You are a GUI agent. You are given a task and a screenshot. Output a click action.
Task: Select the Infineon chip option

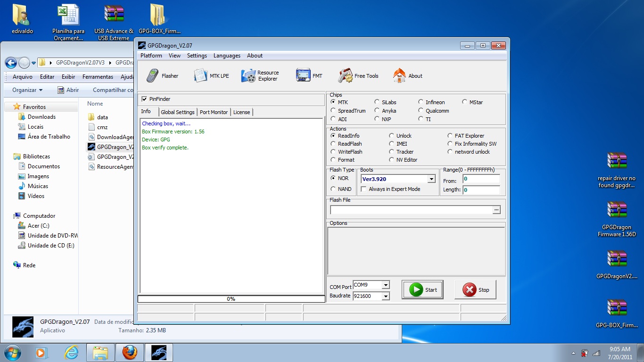coord(421,102)
